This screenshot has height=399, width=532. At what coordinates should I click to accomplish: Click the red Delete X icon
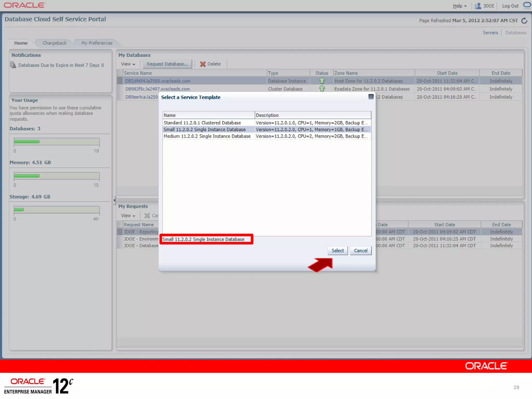[203, 64]
